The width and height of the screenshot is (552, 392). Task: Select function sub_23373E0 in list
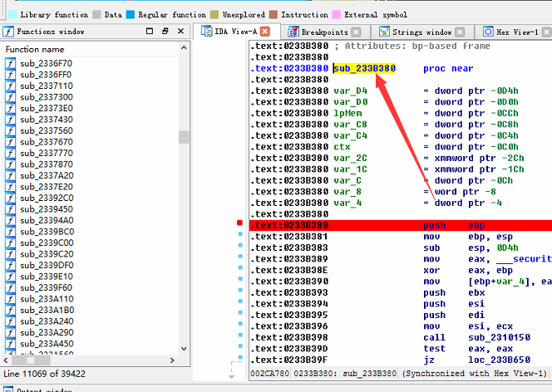pos(47,108)
